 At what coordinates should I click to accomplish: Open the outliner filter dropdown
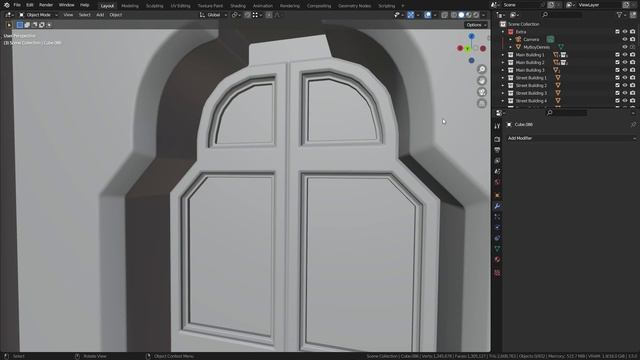click(621, 15)
